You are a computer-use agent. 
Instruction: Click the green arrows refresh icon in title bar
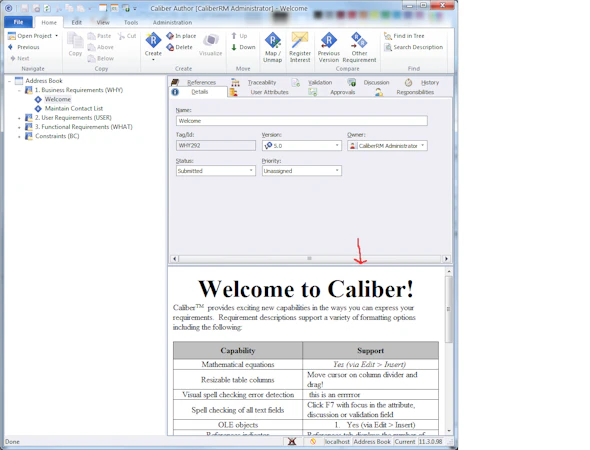(47, 8)
